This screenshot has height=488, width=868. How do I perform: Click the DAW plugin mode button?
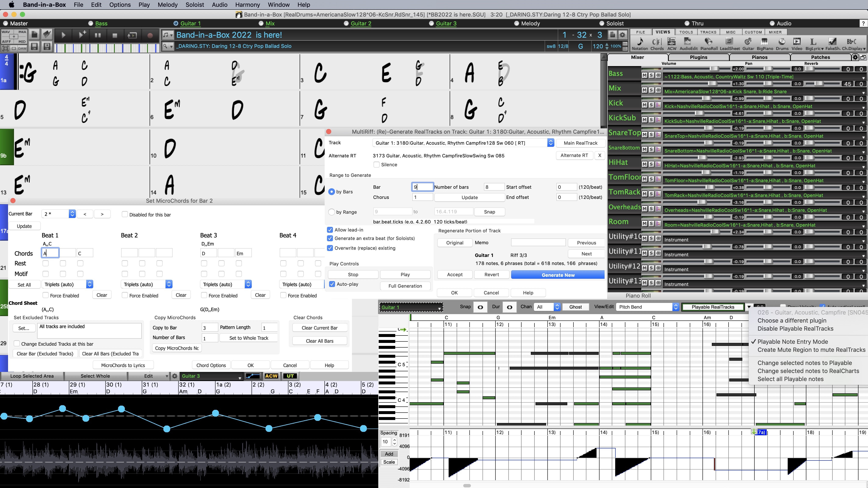click(23, 48)
